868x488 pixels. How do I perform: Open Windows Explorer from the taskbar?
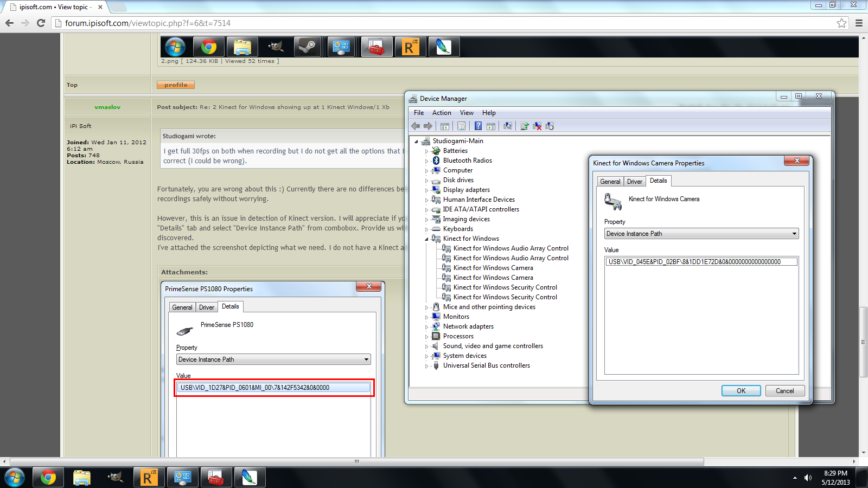tap(81, 478)
